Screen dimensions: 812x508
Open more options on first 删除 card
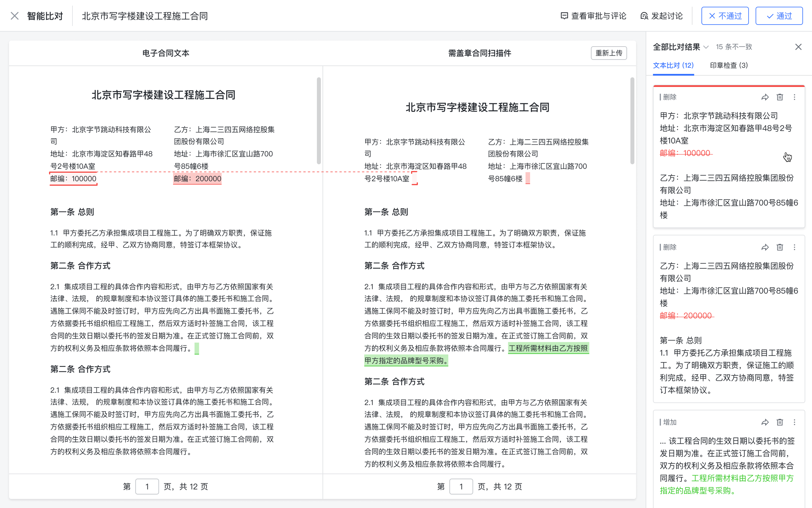[x=794, y=98]
